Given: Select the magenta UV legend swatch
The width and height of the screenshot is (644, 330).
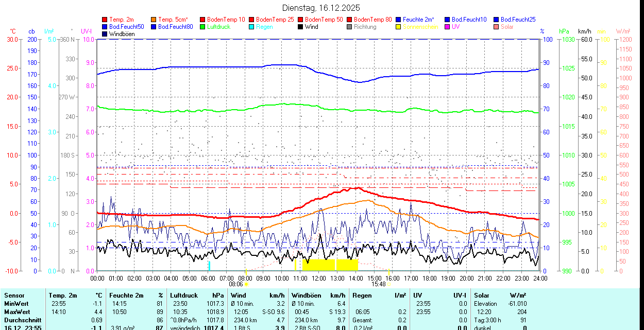Looking at the screenshot, I should (x=448, y=27).
